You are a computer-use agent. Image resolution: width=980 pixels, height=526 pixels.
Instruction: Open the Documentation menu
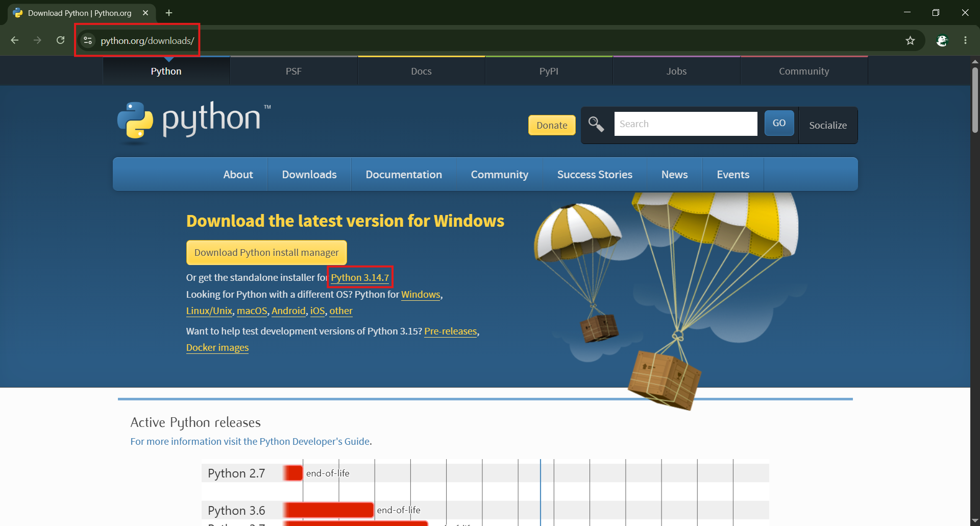point(404,175)
